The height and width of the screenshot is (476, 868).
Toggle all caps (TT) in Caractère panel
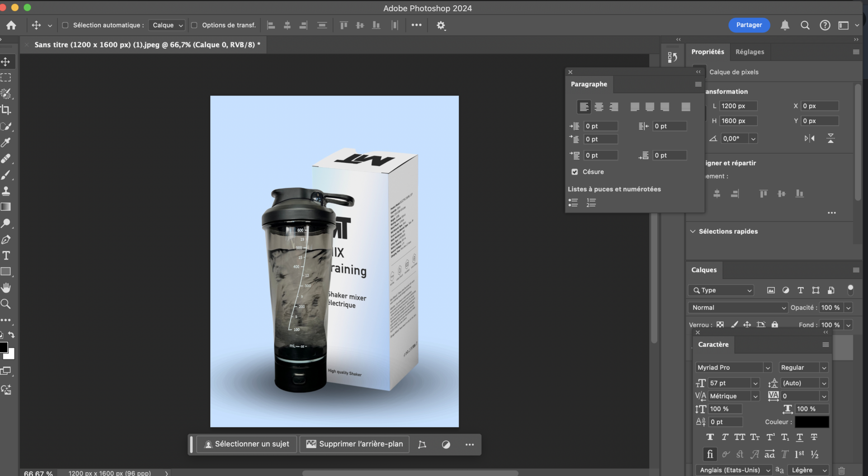click(x=740, y=437)
